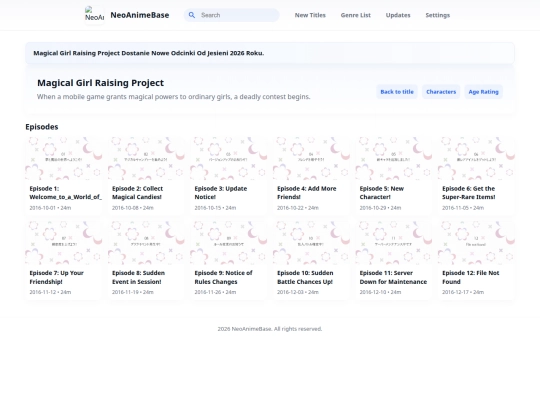This screenshot has height=405, width=540.
Task: Click the date text '2016-10-29 • 24m'
Action: pyautogui.click(x=380, y=208)
